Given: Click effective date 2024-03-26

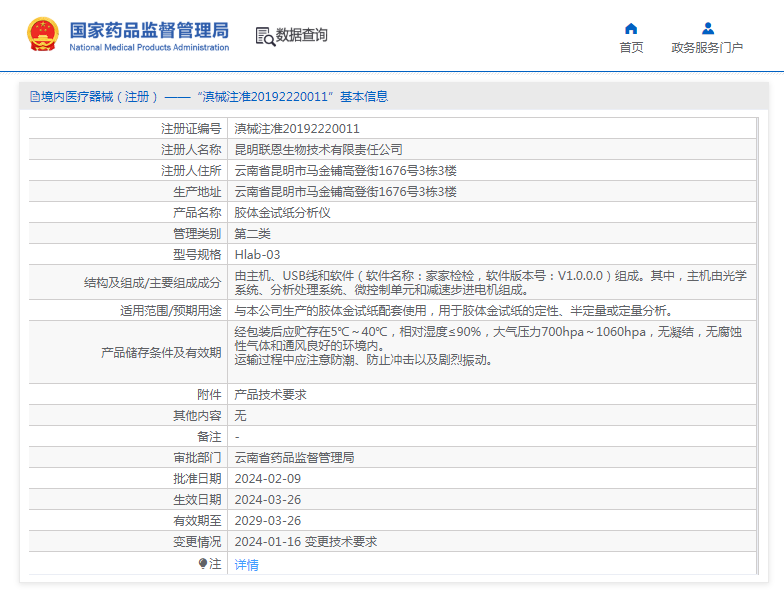Looking at the screenshot, I should [x=268, y=500].
